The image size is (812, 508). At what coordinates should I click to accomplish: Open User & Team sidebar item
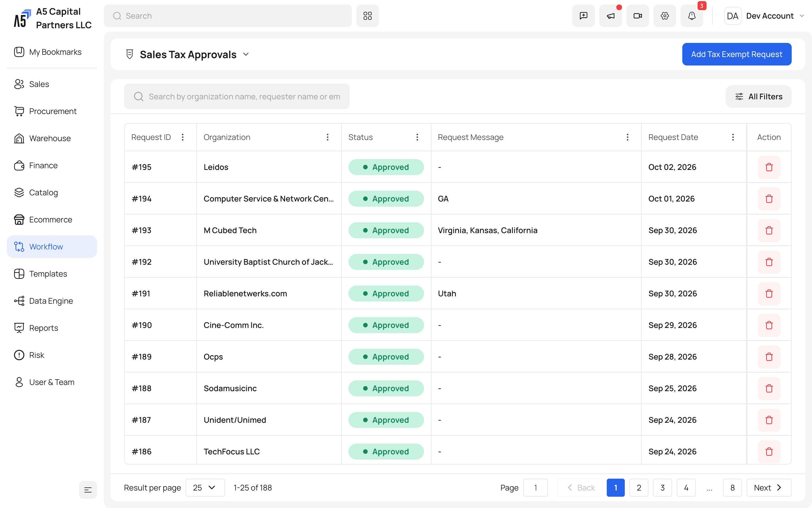coord(52,382)
